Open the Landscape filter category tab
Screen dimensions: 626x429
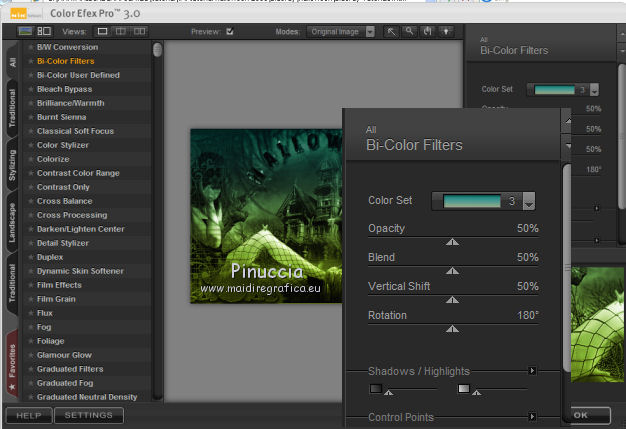pos(12,222)
